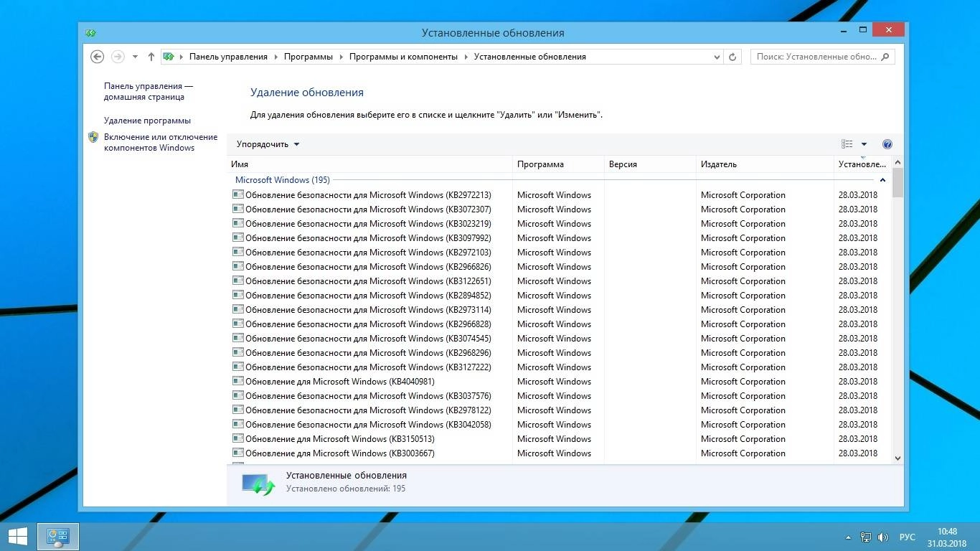Click the icon of update KB3042058

(x=238, y=424)
